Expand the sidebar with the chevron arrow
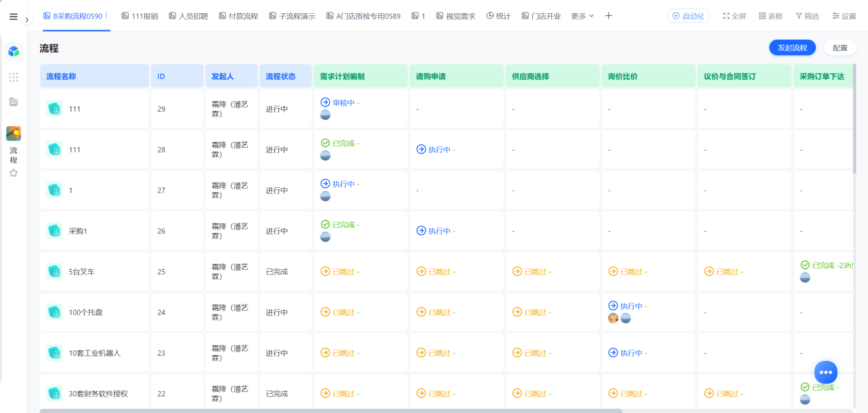 [27, 20]
